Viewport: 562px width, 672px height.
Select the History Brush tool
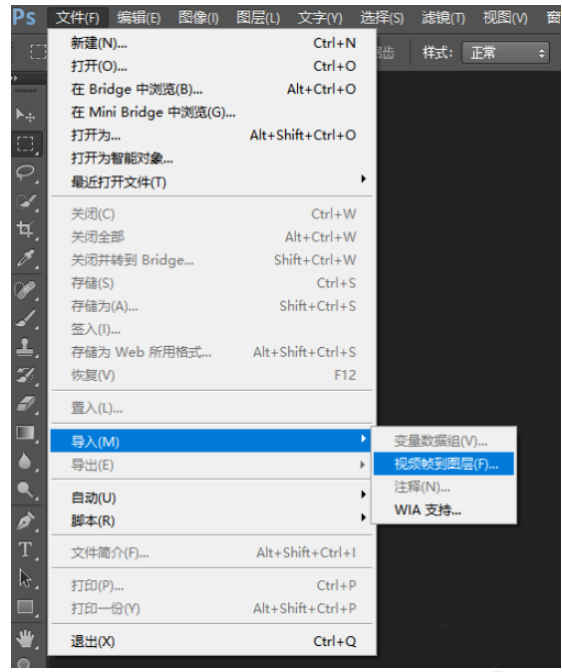pos(25,375)
